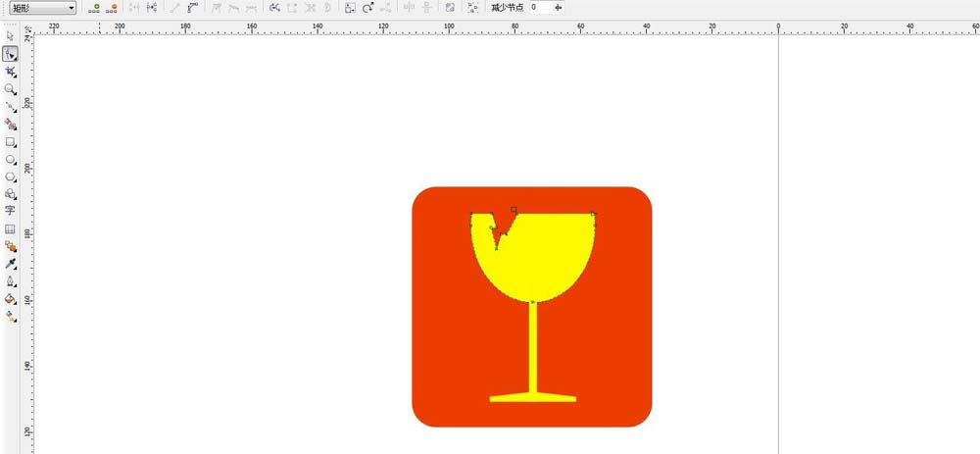Toggle the Elastic Mode icon
The width and height of the screenshot is (980, 454).
click(450, 8)
